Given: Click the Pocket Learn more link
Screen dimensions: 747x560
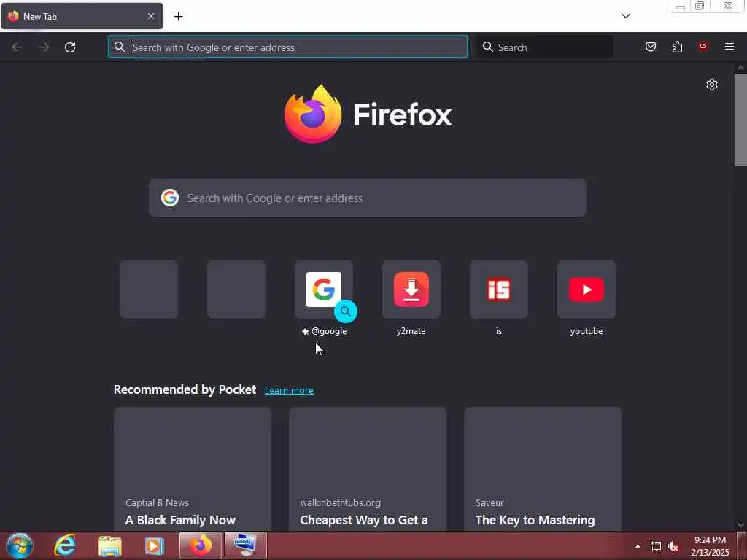Looking at the screenshot, I should click(x=289, y=391).
